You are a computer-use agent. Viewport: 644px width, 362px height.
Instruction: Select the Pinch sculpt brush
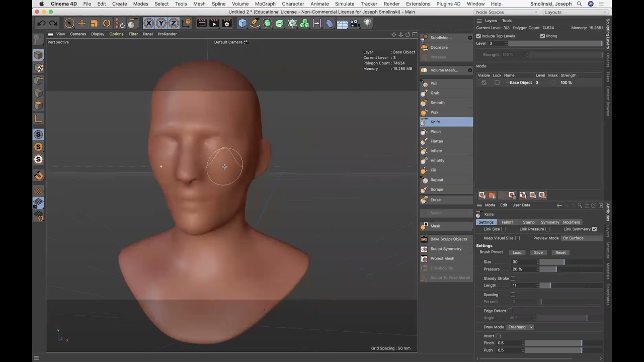[446, 131]
